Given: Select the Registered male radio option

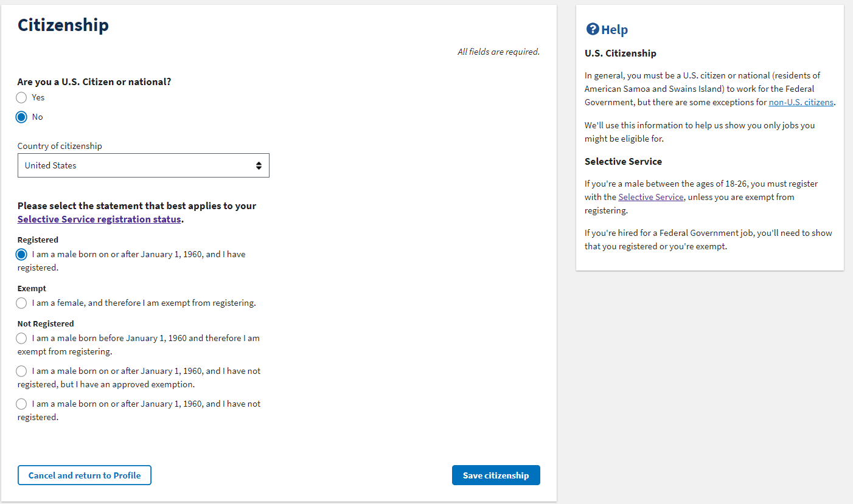Looking at the screenshot, I should point(22,255).
